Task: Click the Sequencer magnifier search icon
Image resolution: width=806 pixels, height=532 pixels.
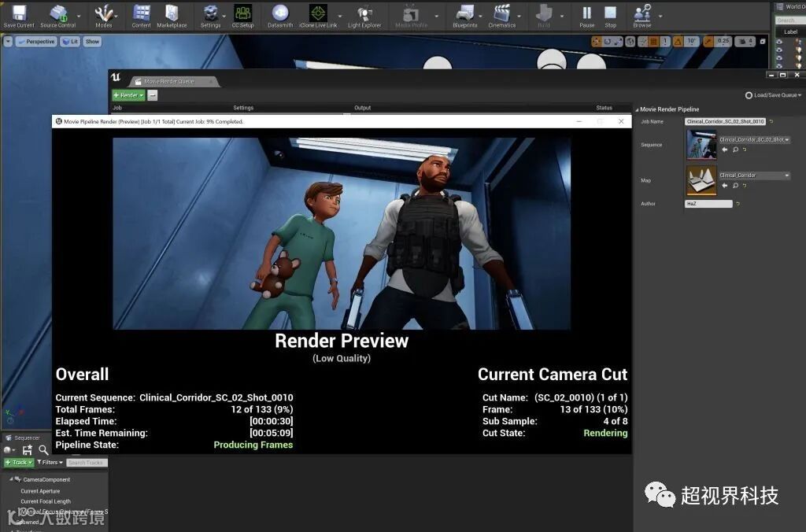Action: pos(44,450)
